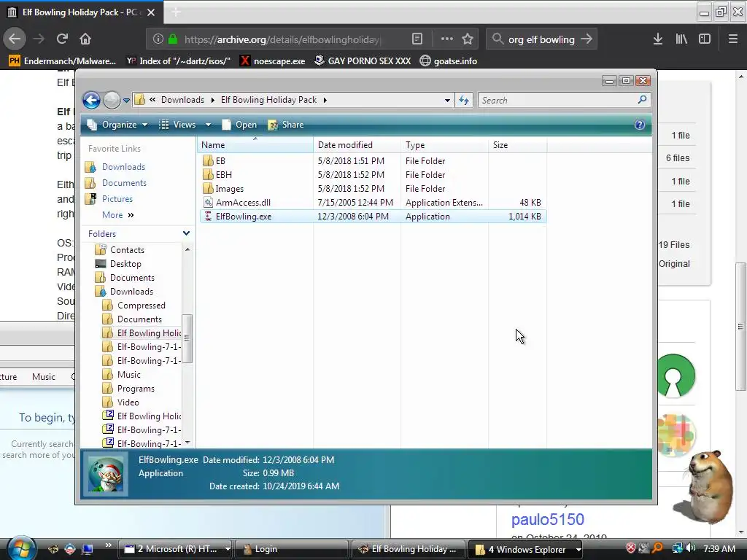Toggle Firefox reader view icon
Image resolution: width=747 pixels, height=560 pixels.
pyautogui.click(x=417, y=39)
